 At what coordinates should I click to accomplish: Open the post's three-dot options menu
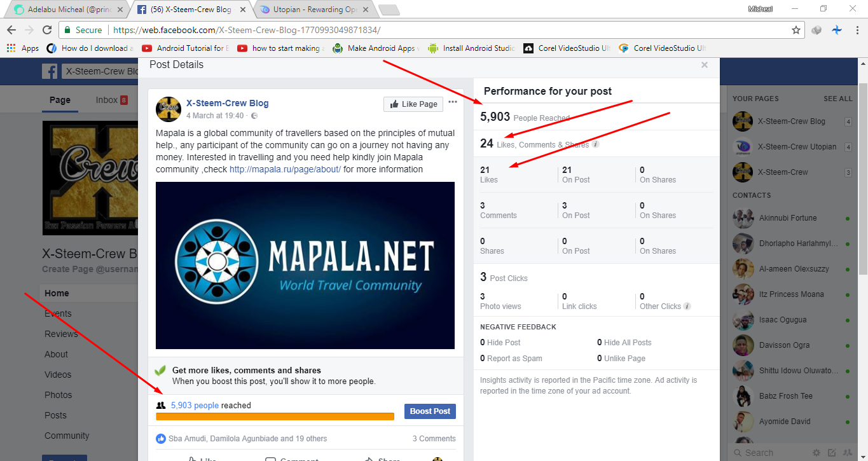[452, 102]
